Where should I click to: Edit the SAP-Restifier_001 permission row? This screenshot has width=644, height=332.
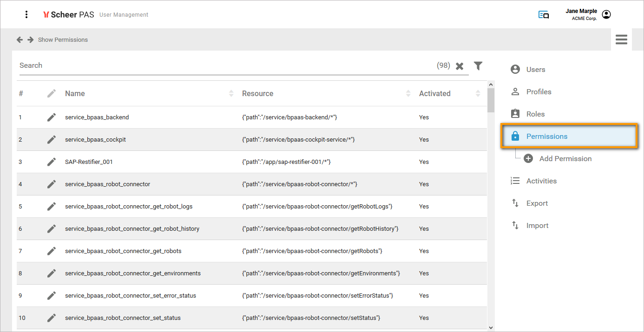(x=52, y=162)
